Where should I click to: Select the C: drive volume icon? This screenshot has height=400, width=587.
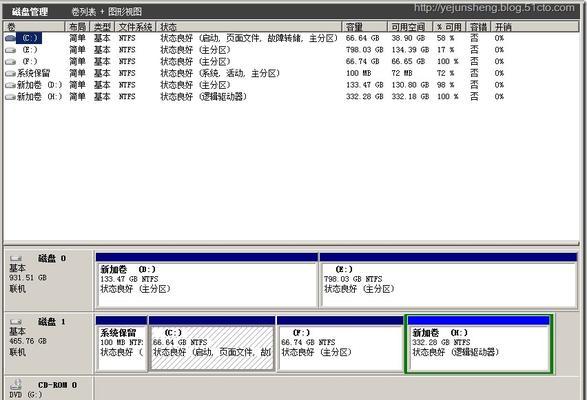[x=10, y=38]
